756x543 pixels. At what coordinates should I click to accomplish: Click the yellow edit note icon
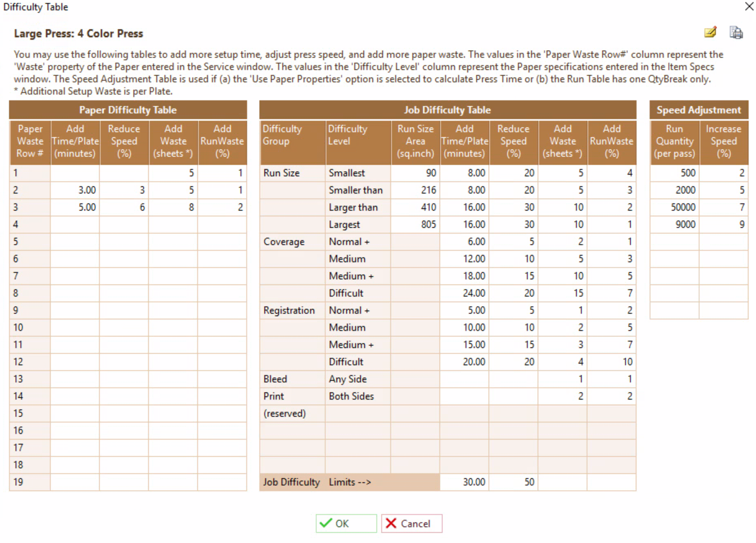[x=710, y=32]
